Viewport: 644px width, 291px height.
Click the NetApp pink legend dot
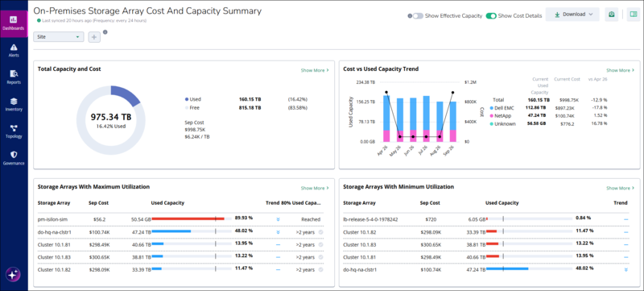492,116
